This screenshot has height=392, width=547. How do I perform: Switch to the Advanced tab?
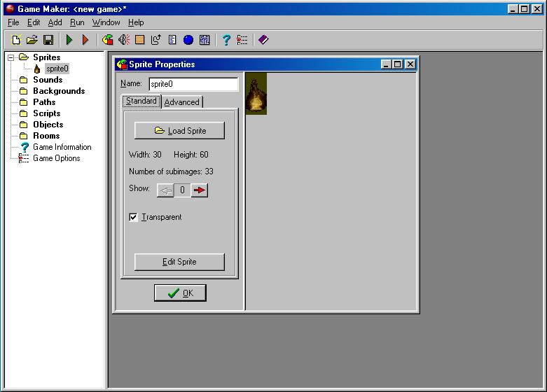(181, 102)
